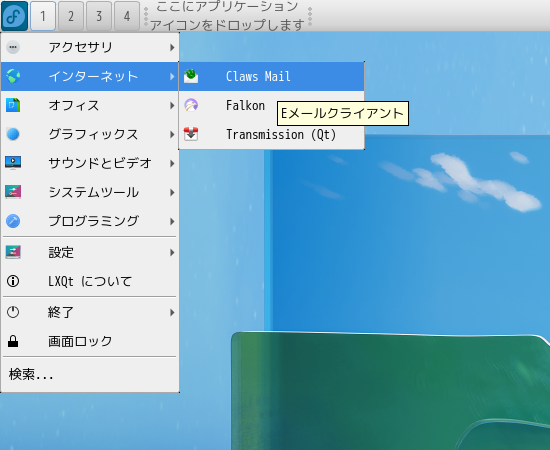Open the アクセサリ menu entry
Screen dimensions: 550x450
pyautogui.click(x=90, y=47)
